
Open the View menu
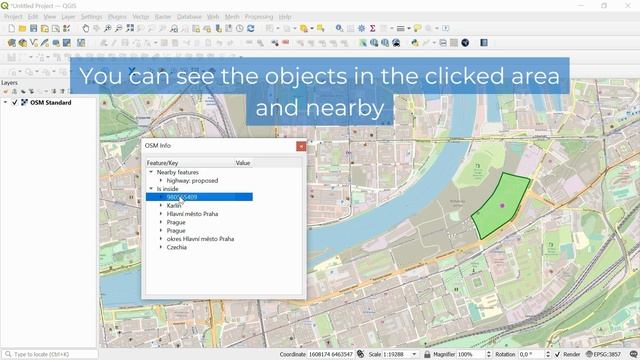tap(50, 17)
